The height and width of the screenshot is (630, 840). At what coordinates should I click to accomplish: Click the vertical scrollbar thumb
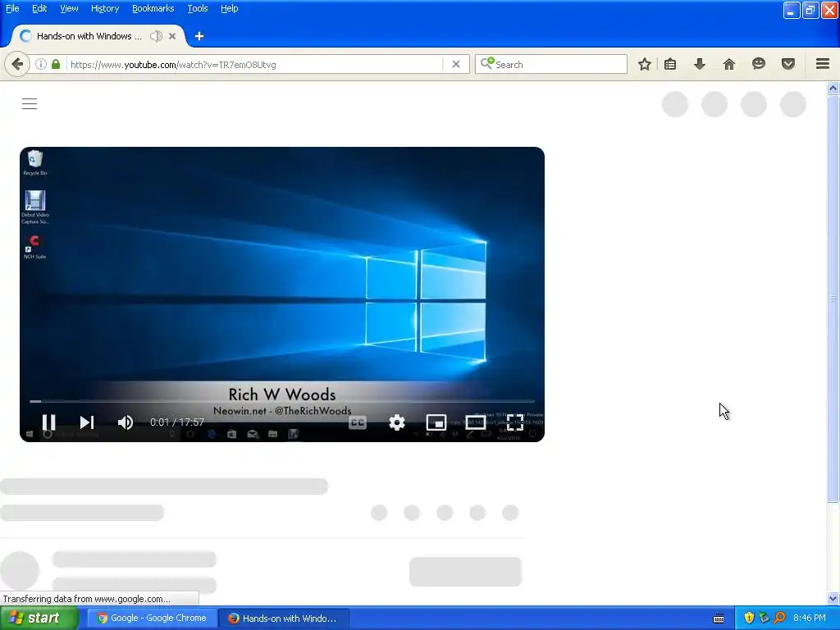833,299
